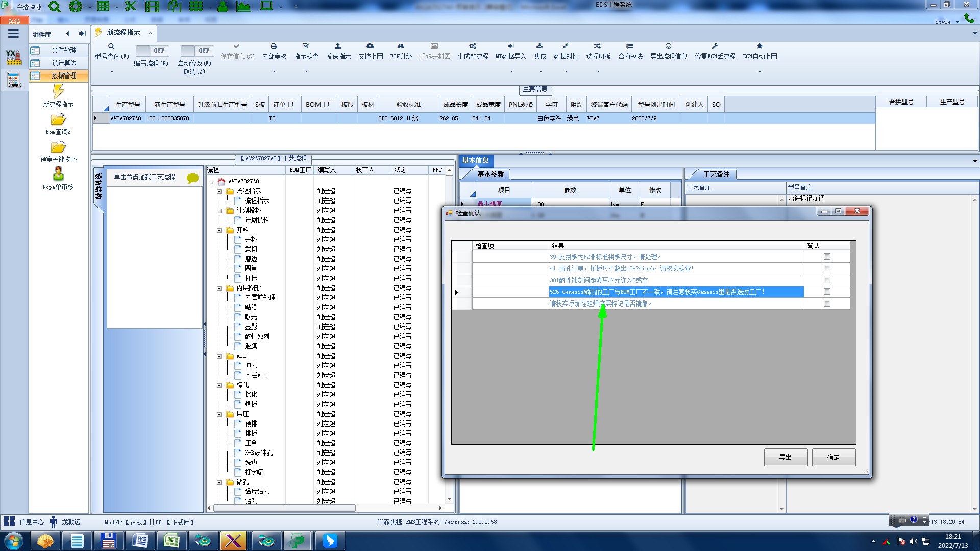Select the 数据管理 sidebar menu item

point(64,76)
